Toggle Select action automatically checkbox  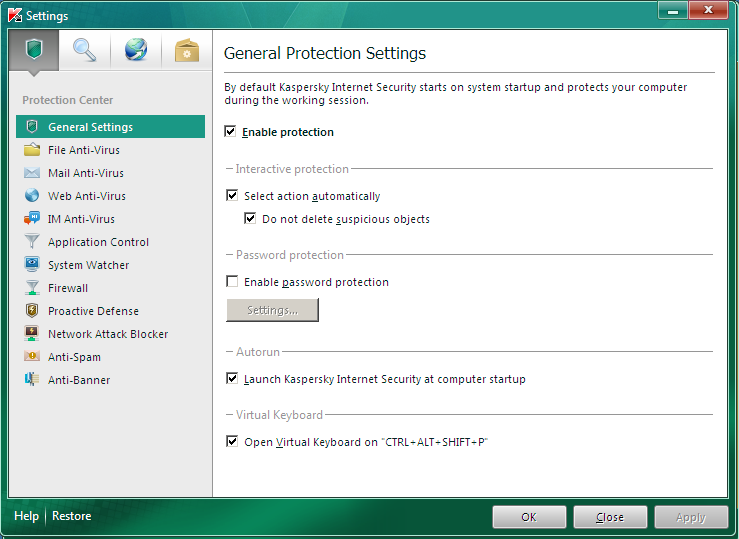pyautogui.click(x=233, y=196)
